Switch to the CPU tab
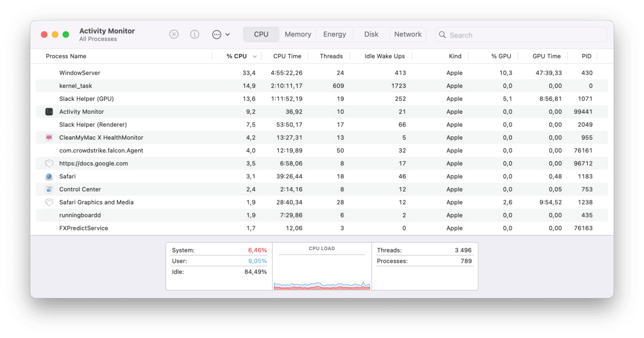The height and width of the screenshot is (338, 644). (x=261, y=34)
